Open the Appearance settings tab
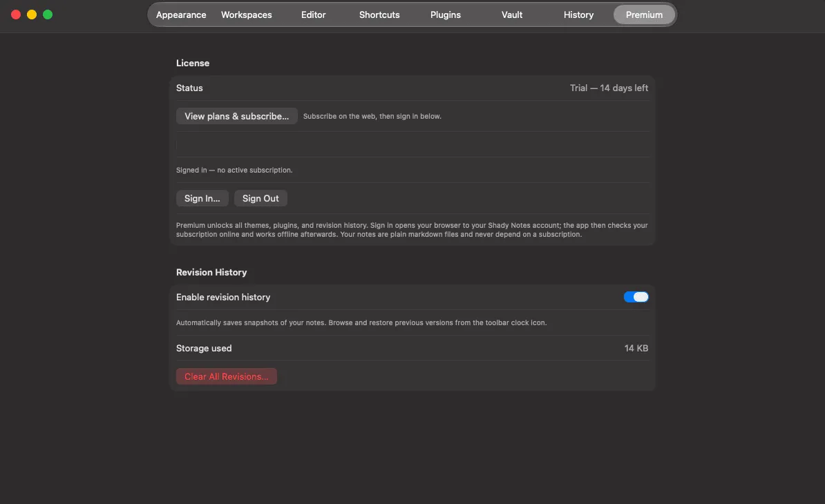This screenshot has height=504, width=825. point(181,14)
